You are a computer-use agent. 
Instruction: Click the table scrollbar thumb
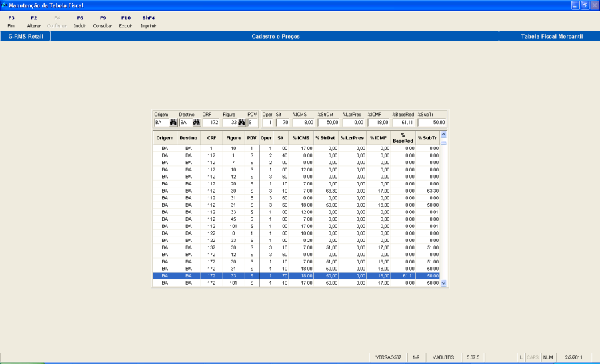coord(443,143)
